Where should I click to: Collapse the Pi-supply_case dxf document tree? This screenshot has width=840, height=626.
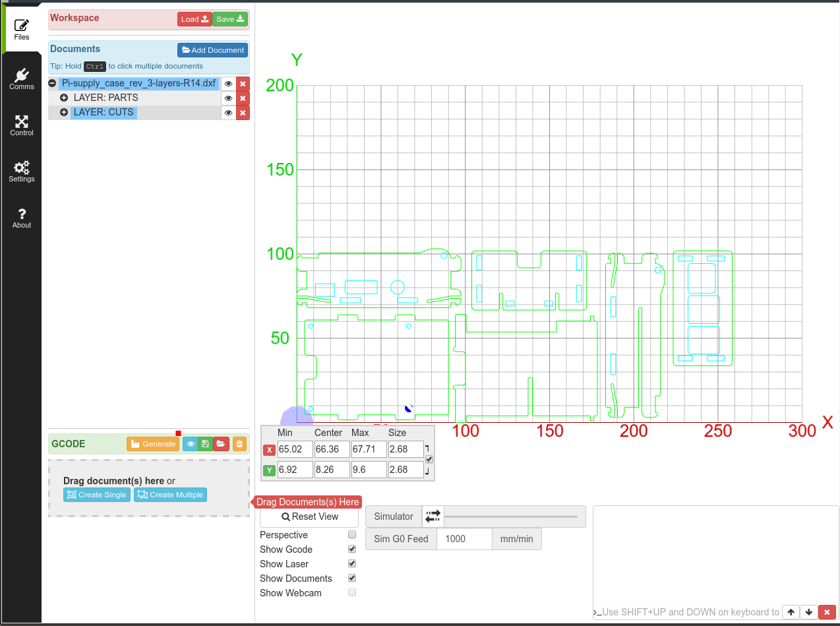(52, 84)
